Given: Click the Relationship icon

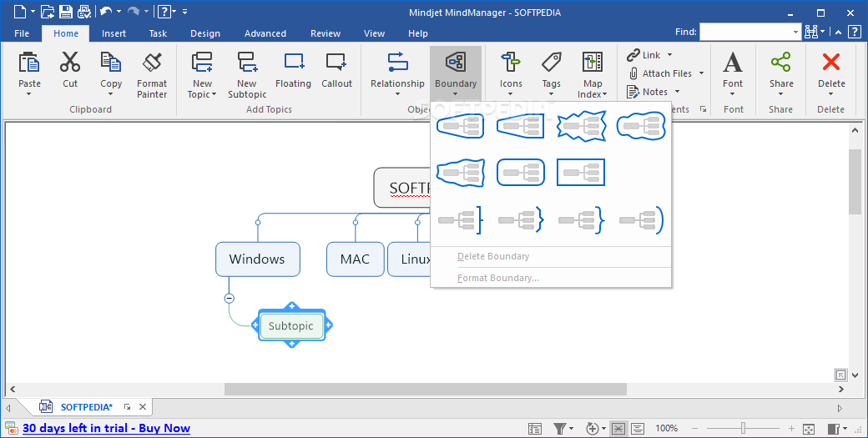Looking at the screenshot, I should [x=397, y=63].
